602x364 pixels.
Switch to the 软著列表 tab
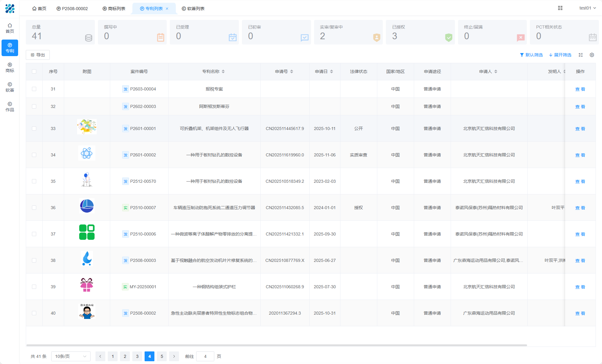point(193,9)
